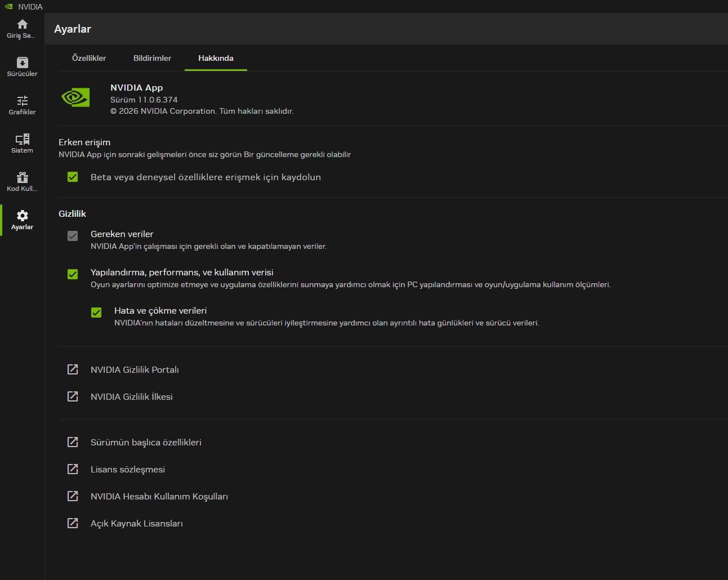Open the Sürücüler drivers icon

[23, 63]
